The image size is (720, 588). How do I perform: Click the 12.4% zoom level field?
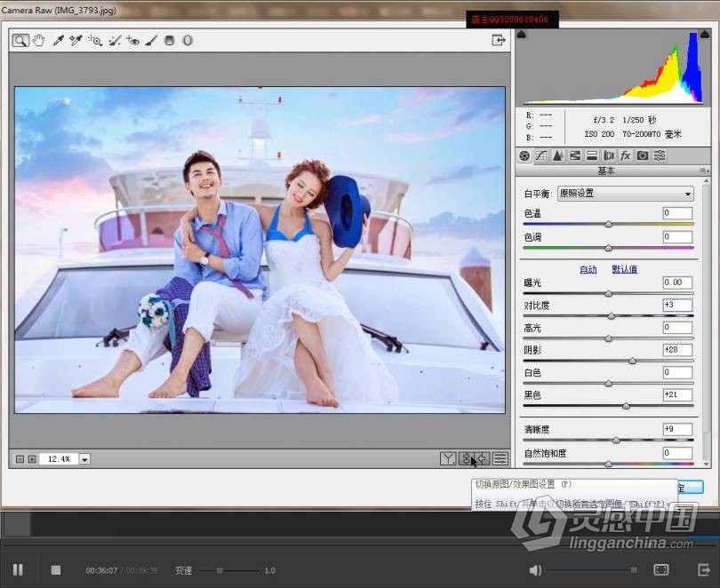(59, 459)
